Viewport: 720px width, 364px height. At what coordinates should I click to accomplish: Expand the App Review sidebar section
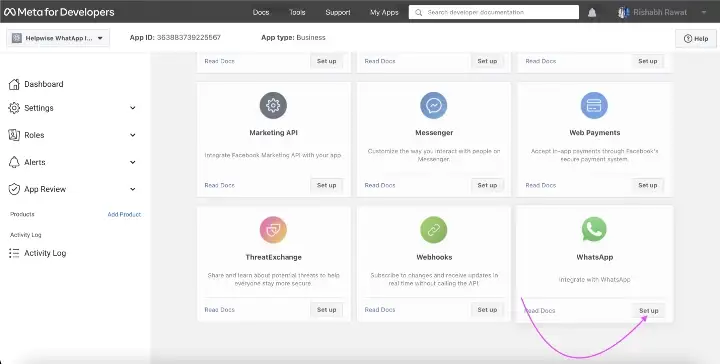coord(133,189)
